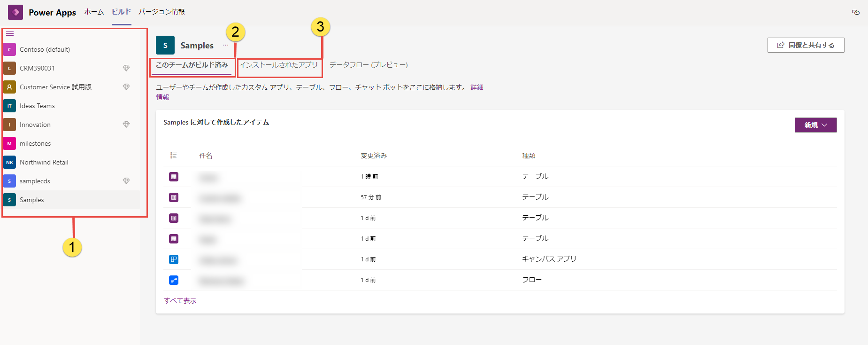Select the ビルド tab
The image size is (868, 345).
(122, 12)
